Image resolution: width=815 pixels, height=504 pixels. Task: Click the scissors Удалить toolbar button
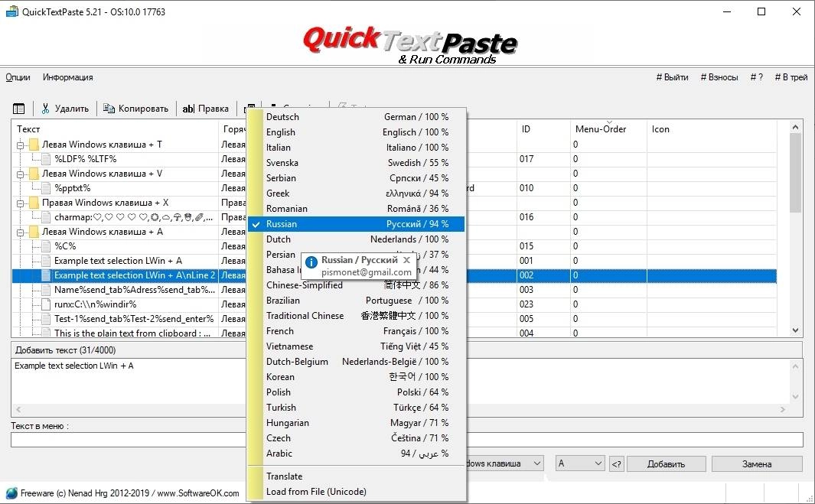[x=65, y=109]
